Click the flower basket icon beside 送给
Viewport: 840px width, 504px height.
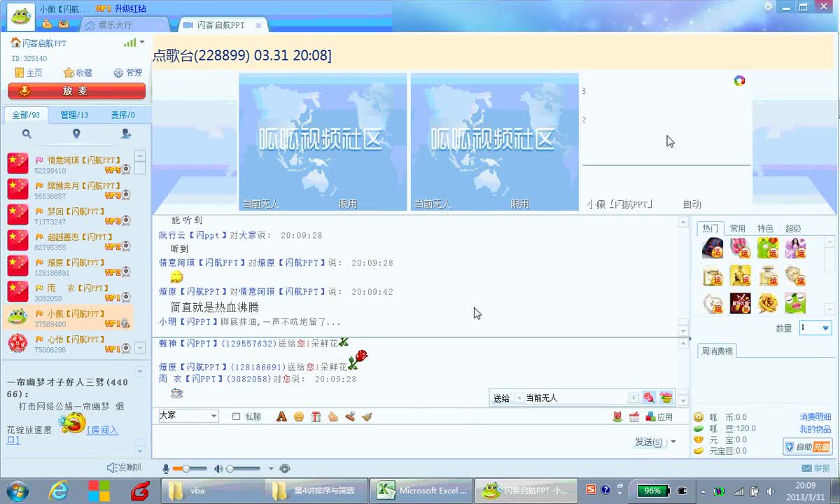[666, 398]
